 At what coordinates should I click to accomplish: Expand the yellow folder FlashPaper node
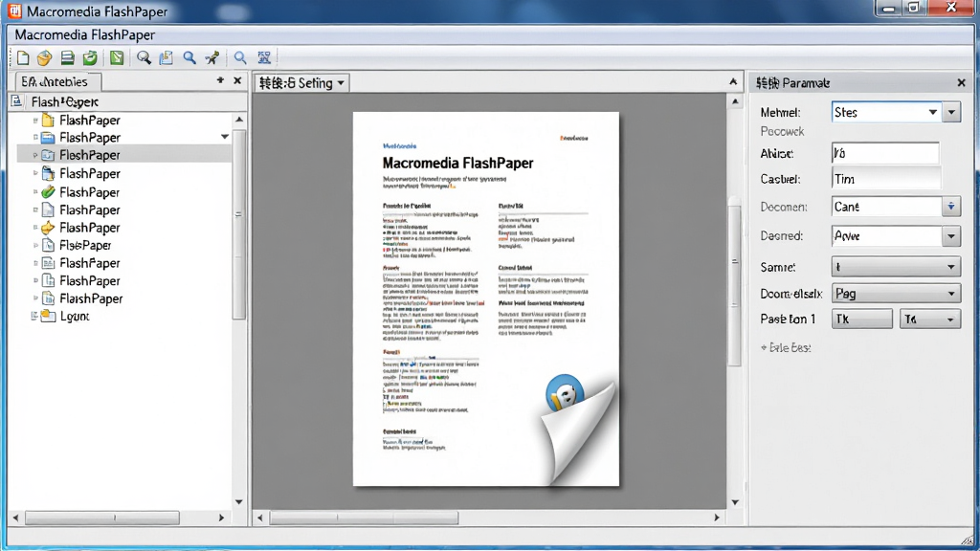tap(35, 120)
